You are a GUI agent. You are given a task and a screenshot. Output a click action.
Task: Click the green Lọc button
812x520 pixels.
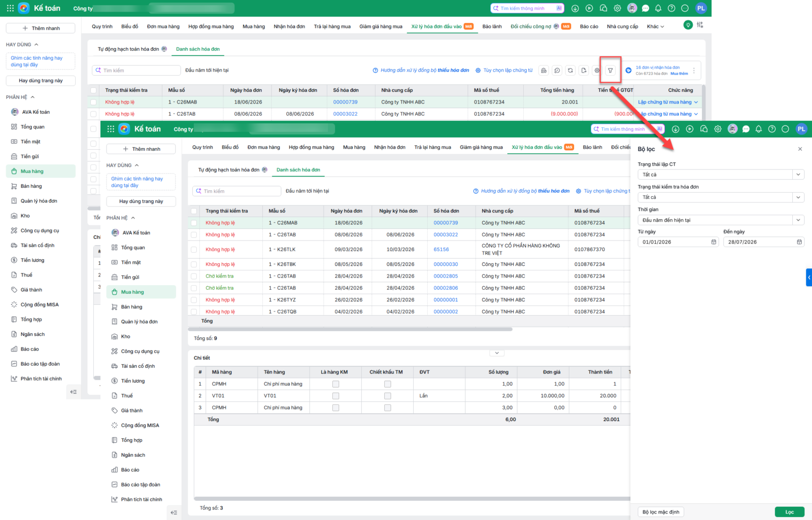790,512
